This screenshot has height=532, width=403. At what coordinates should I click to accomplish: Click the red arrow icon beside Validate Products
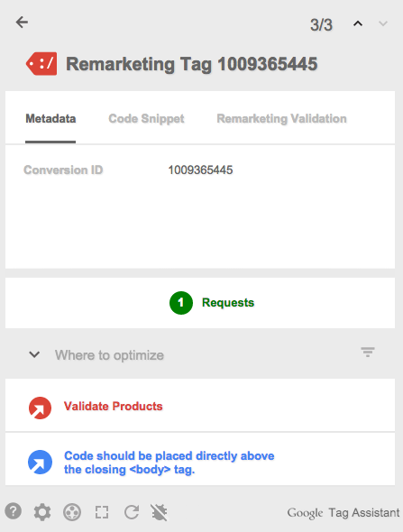coord(40,408)
